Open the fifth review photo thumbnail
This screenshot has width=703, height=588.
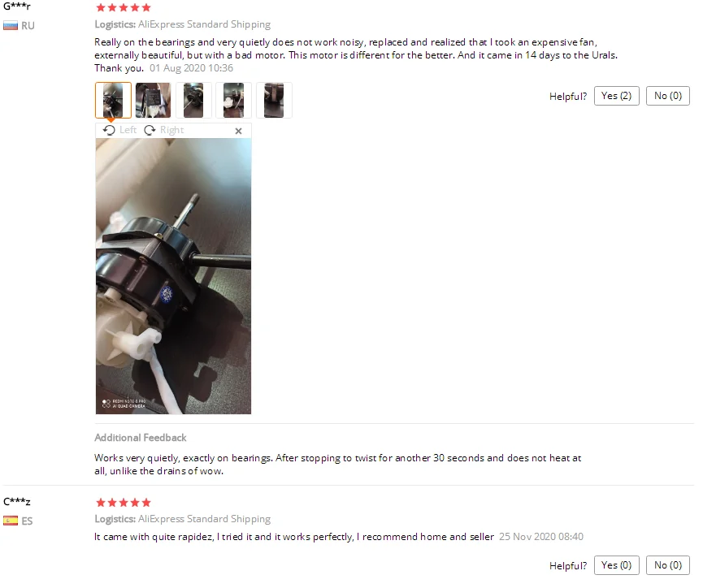coord(274,100)
